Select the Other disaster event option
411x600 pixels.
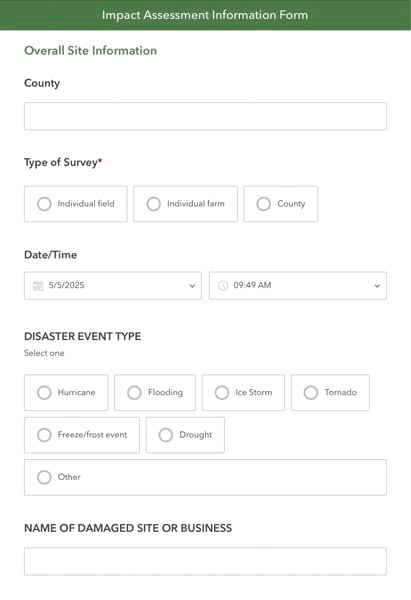(x=205, y=478)
